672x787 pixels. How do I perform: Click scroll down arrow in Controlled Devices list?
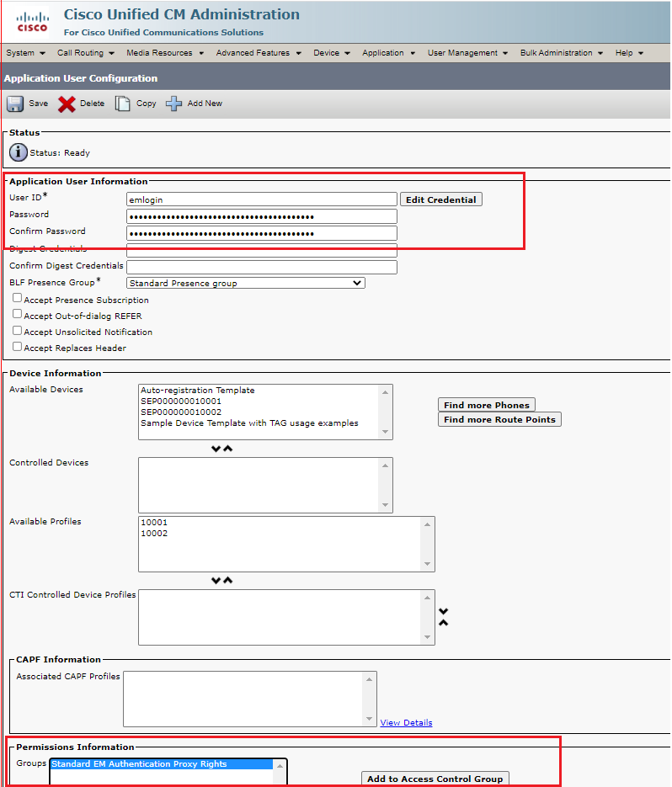pos(385,505)
